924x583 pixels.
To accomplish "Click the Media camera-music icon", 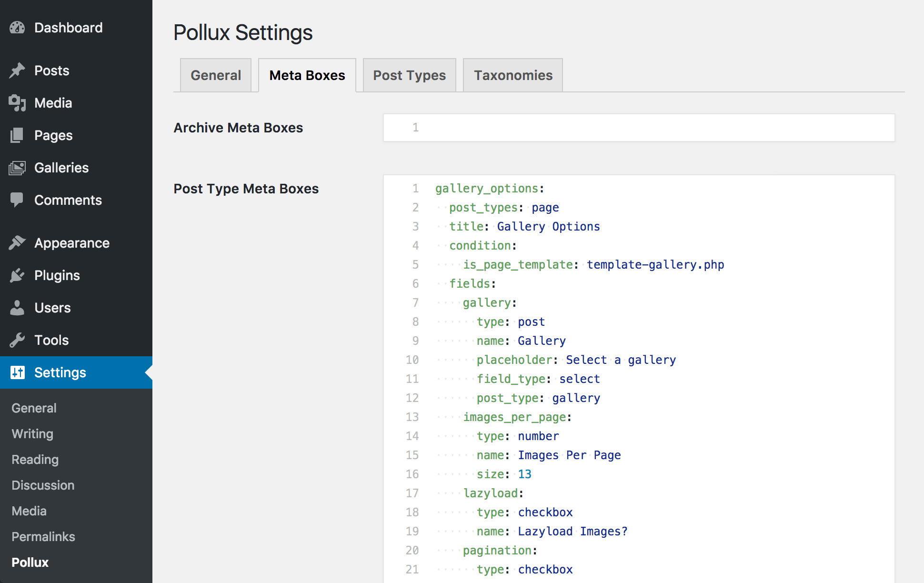I will (x=17, y=103).
